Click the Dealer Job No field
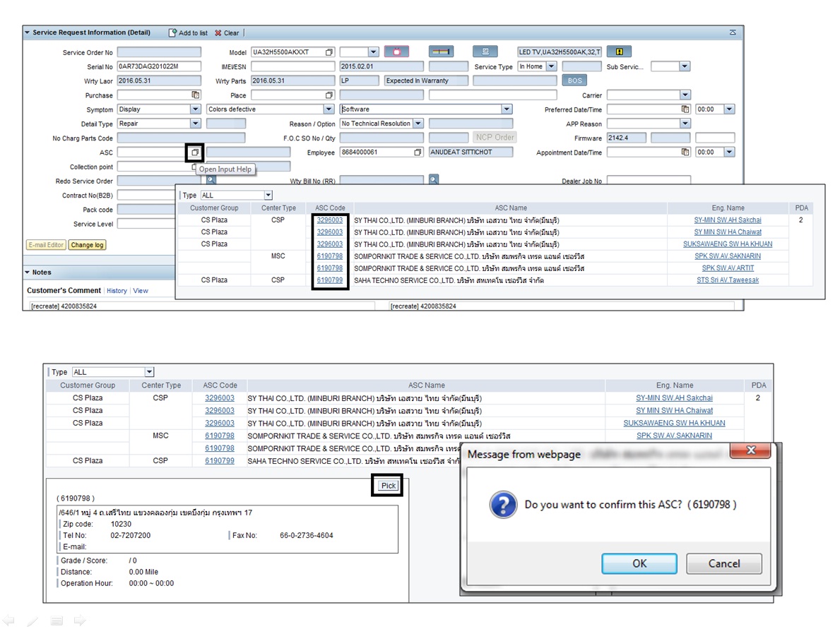This screenshot has width=840, height=629. click(x=649, y=180)
